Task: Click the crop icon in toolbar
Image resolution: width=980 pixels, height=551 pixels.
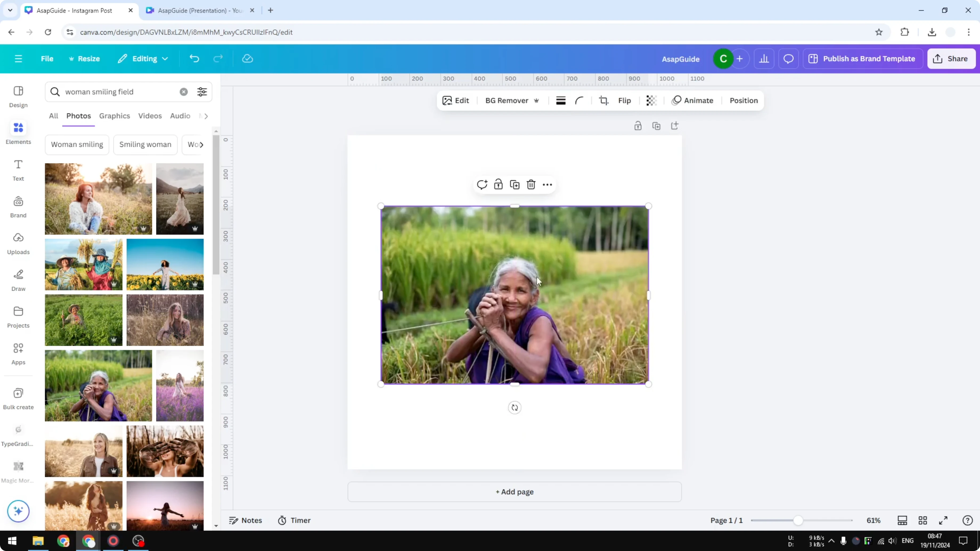Action: [x=603, y=100]
